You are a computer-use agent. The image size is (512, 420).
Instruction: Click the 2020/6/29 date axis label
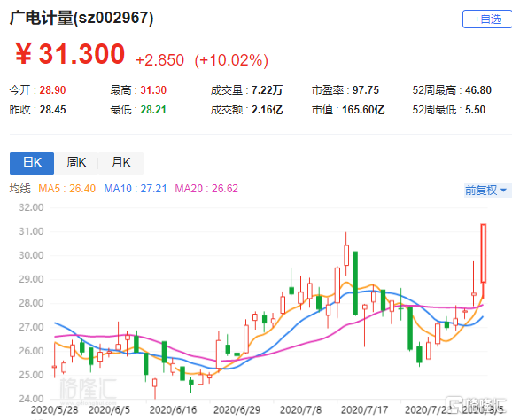[x=237, y=410]
